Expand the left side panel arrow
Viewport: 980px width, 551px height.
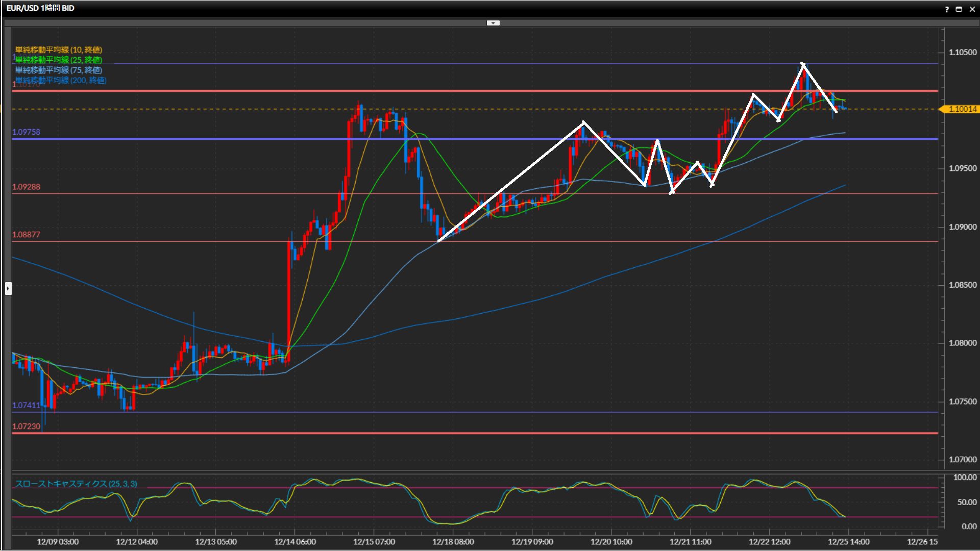click(8, 289)
